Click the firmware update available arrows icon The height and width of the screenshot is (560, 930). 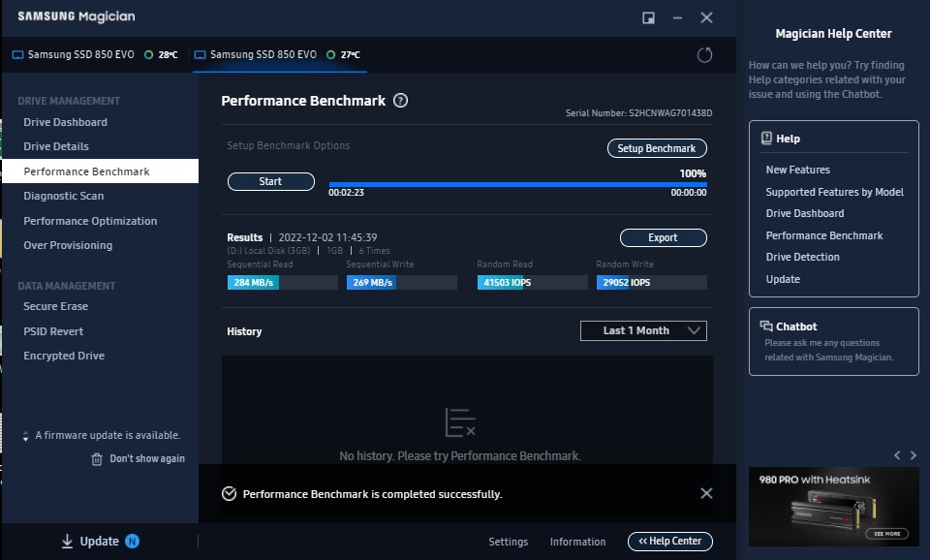pyautogui.click(x=25, y=436)
